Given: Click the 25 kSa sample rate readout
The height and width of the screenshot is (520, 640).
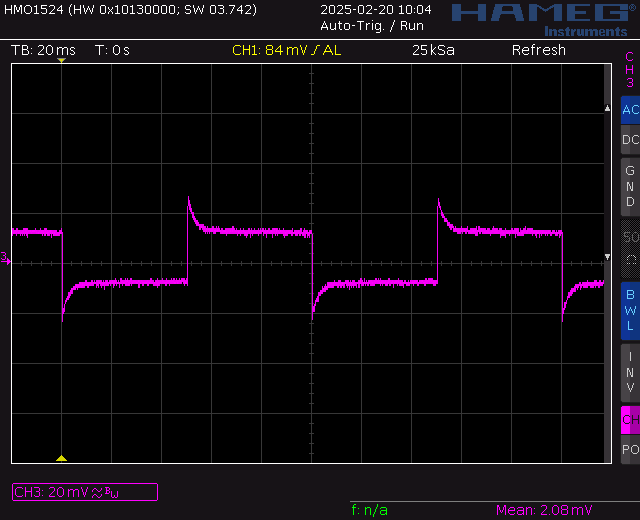Looking at the screenshot, I should (433, 50).
